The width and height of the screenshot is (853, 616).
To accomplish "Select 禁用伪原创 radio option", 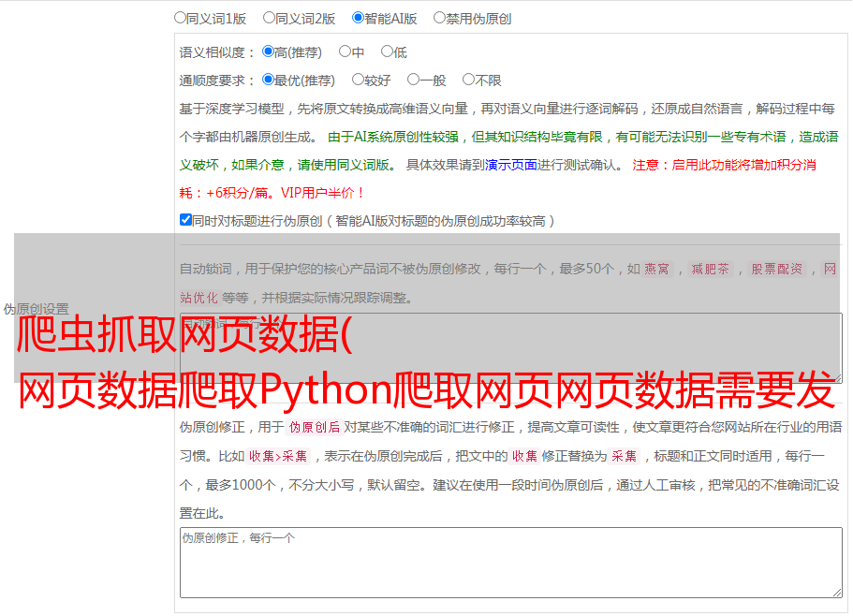I will click(439, 18).
